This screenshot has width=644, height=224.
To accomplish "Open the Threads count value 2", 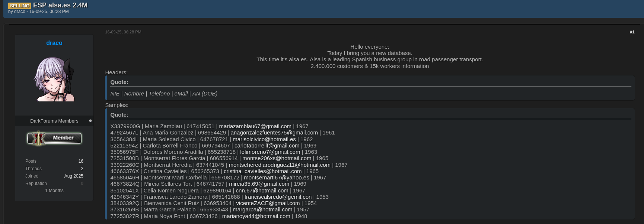I will 82,169.
